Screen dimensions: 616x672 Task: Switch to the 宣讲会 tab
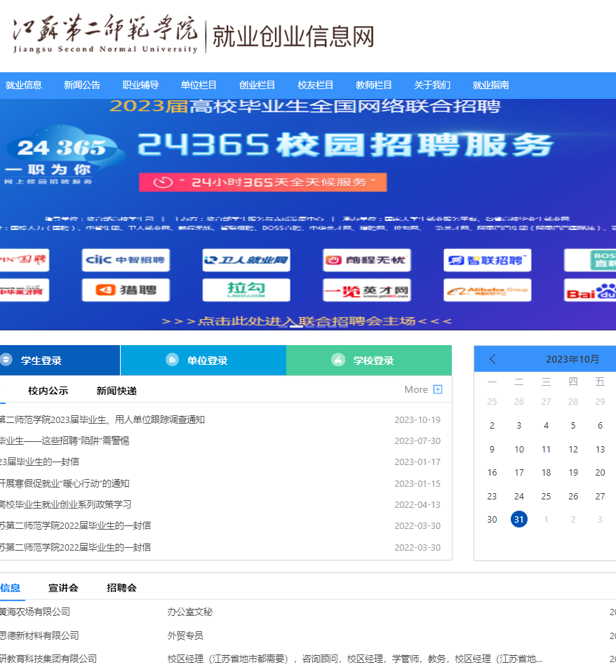click(63, 588)
